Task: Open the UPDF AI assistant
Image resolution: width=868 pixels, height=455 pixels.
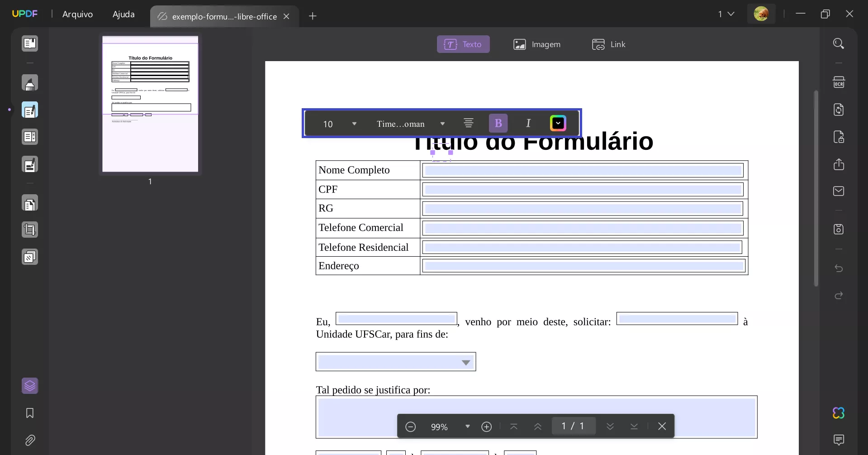Action: (839, 413)
